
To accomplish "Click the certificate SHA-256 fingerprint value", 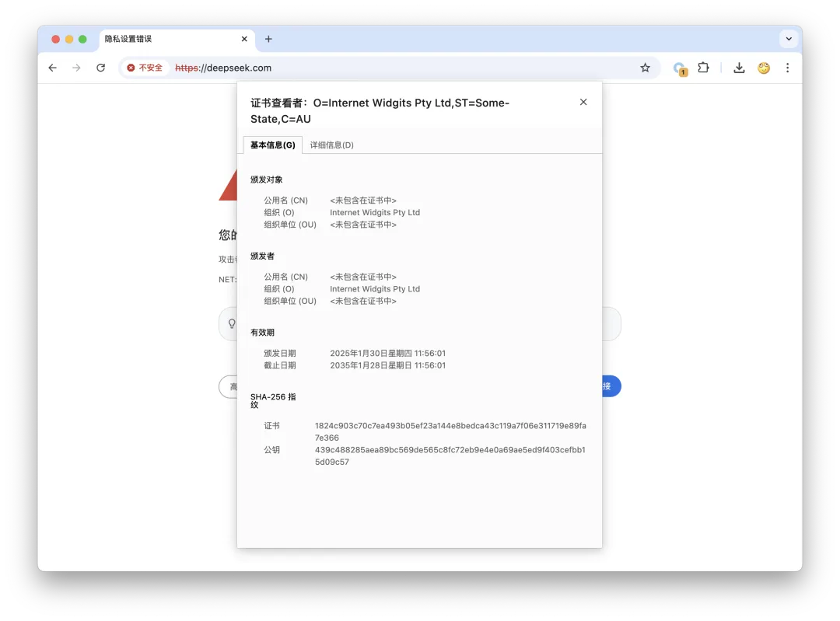I will point(450,431).
